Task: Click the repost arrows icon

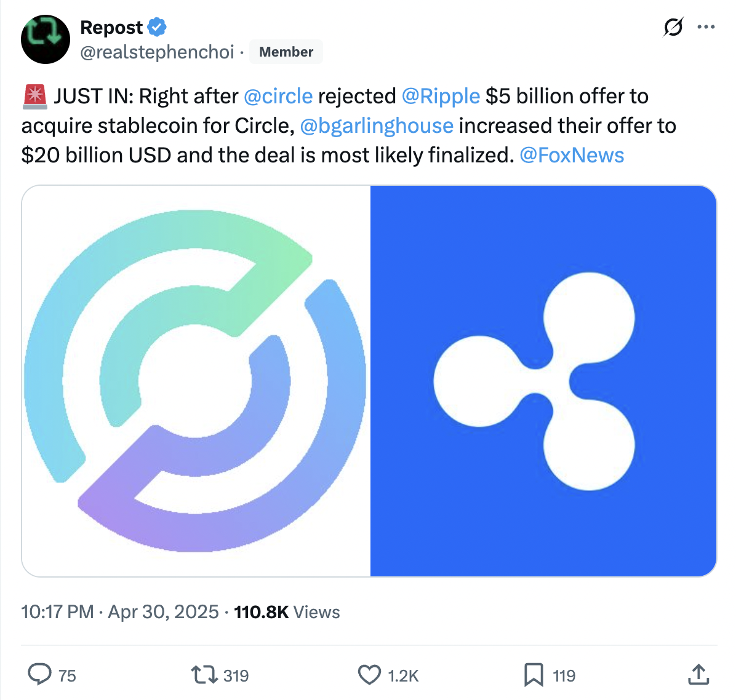Action: [x=204, y=675]
